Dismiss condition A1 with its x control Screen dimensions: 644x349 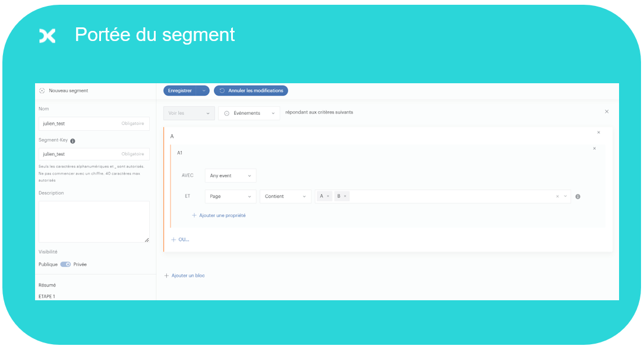coord(594,148)
